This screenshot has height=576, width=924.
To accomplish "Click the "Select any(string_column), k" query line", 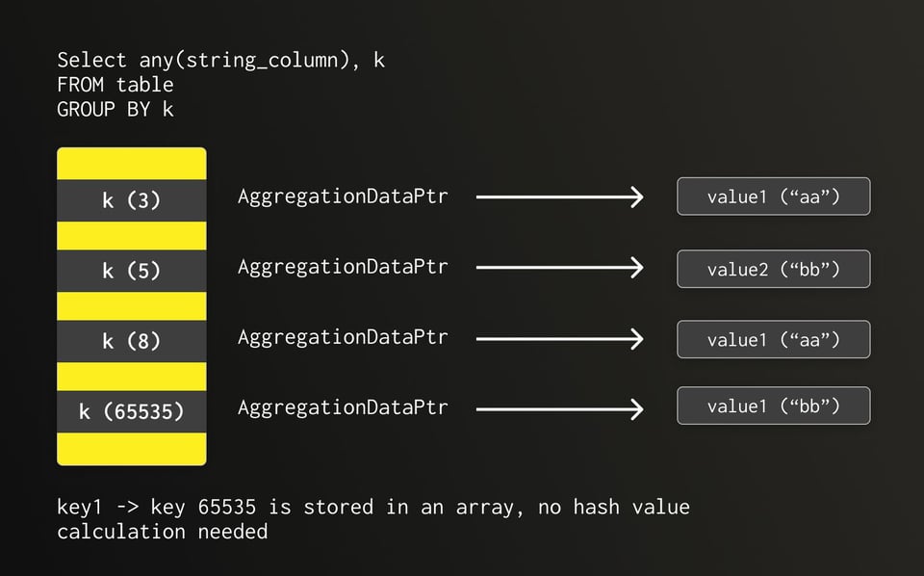I will [x=220, y=61].
